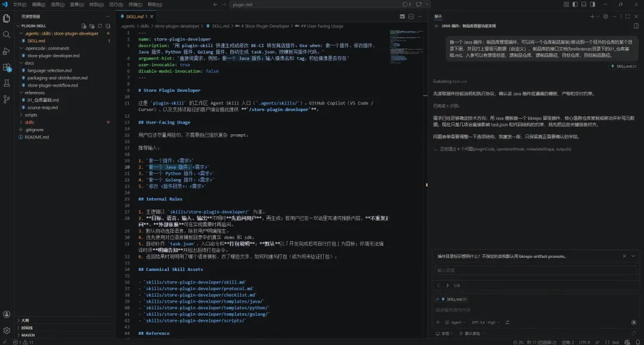The width and height of the screenshot is (644, 345).
Task: Open the 终端(T) menu
Action: (135, 5)
